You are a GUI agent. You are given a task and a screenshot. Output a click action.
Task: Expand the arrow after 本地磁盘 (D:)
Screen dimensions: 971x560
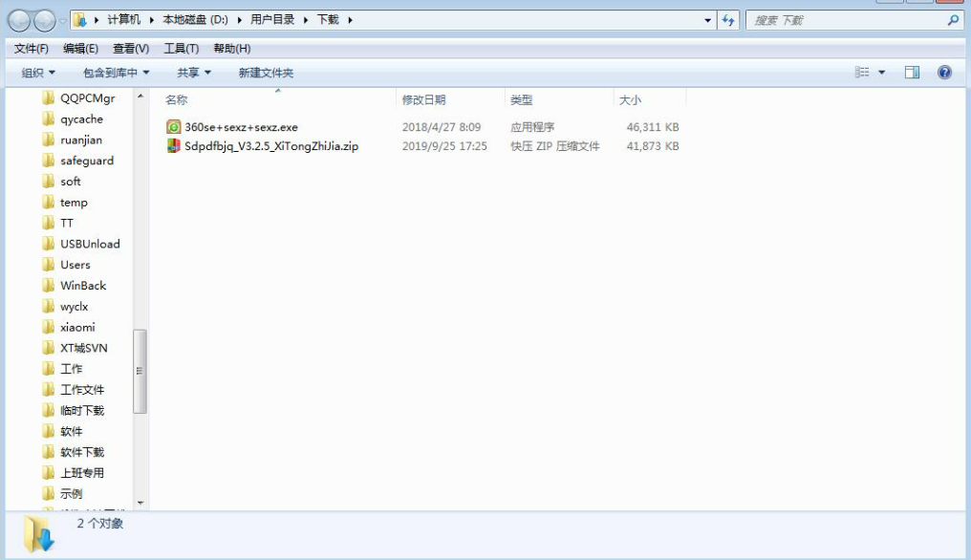(x=239, y=20)
